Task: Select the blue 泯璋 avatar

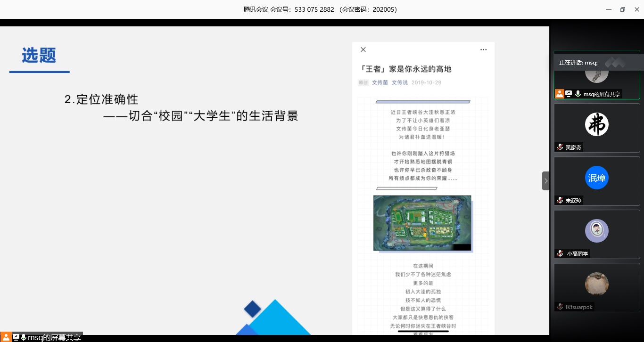Action: click(x=596, y=178)
